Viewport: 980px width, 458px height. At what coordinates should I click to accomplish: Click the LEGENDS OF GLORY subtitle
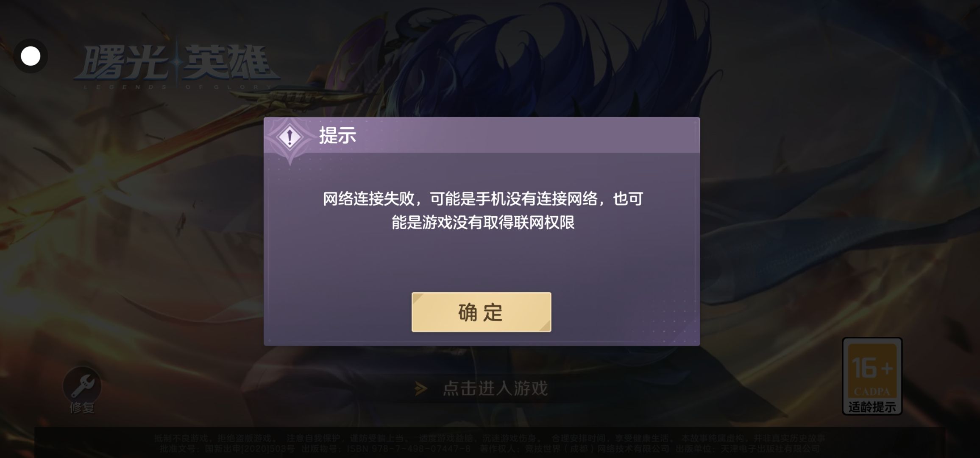point(177,87)
